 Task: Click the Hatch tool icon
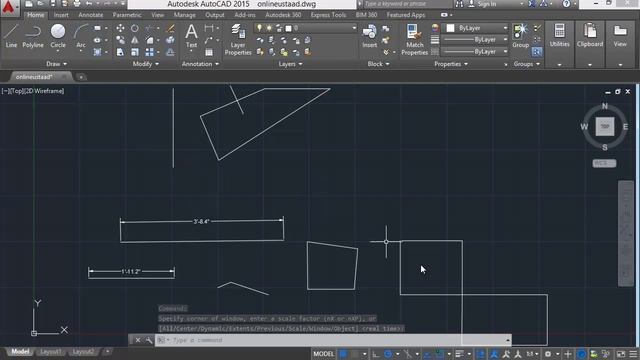(x=97, y=52)
